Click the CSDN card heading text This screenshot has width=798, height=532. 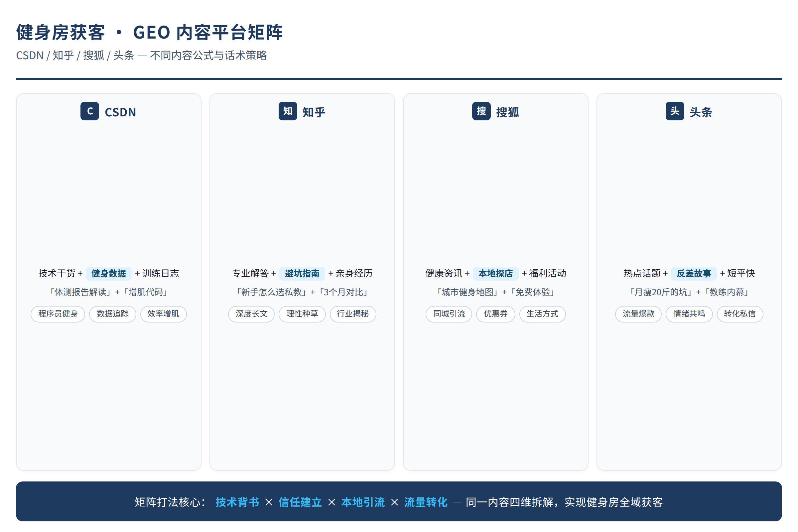[x=120, y=112]
